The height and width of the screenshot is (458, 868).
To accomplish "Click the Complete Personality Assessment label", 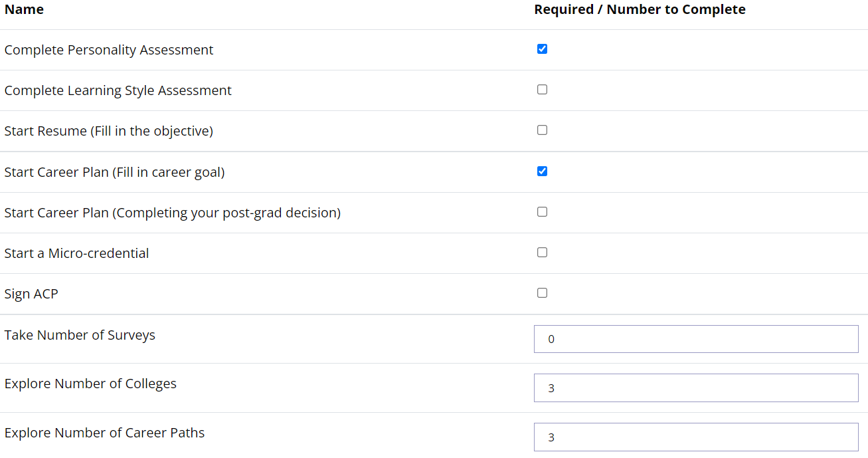I will pyautogui.click(x=109, y=49).
